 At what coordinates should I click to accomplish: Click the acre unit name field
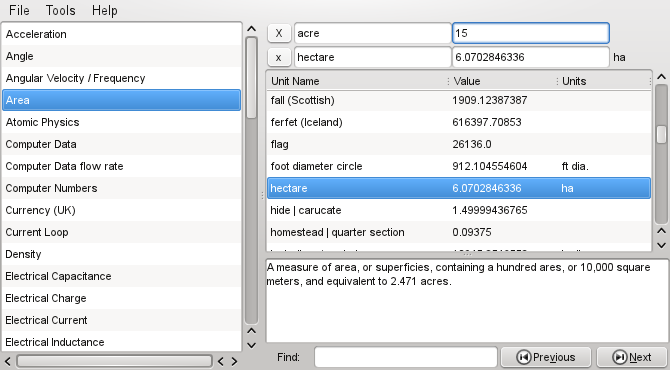pyautogui.click(x=372, y=33)
